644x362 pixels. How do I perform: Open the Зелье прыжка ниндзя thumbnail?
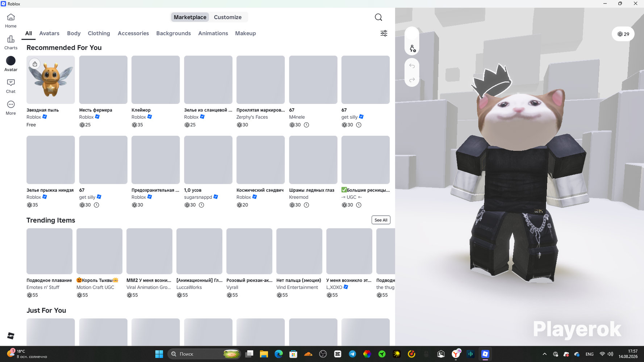[x=51, y=160]
